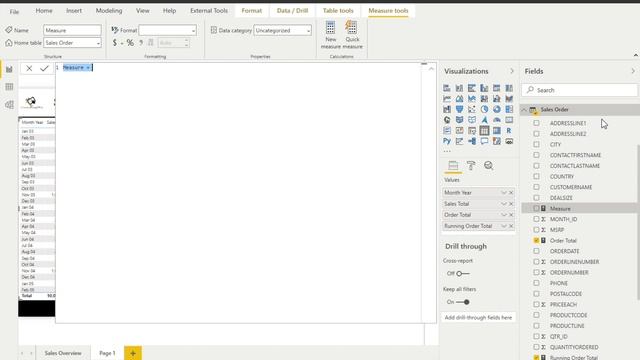Image resolution: width=640 pixels, height=360 pixels.
Task: Switch to the Sales Overview page tab
Action: pos(63,353)
